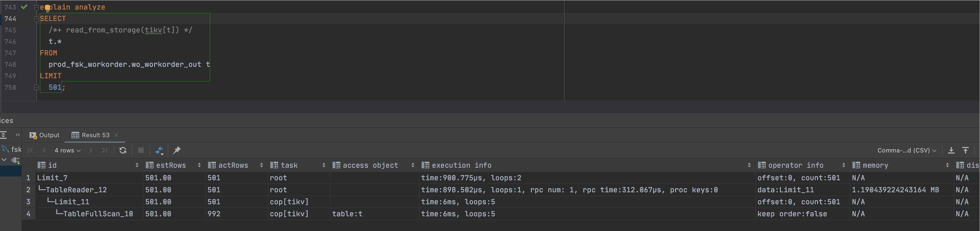Viewport: 980px width, 231px height.
Task: Switch to the Output tab
Action: pos(45,135)
